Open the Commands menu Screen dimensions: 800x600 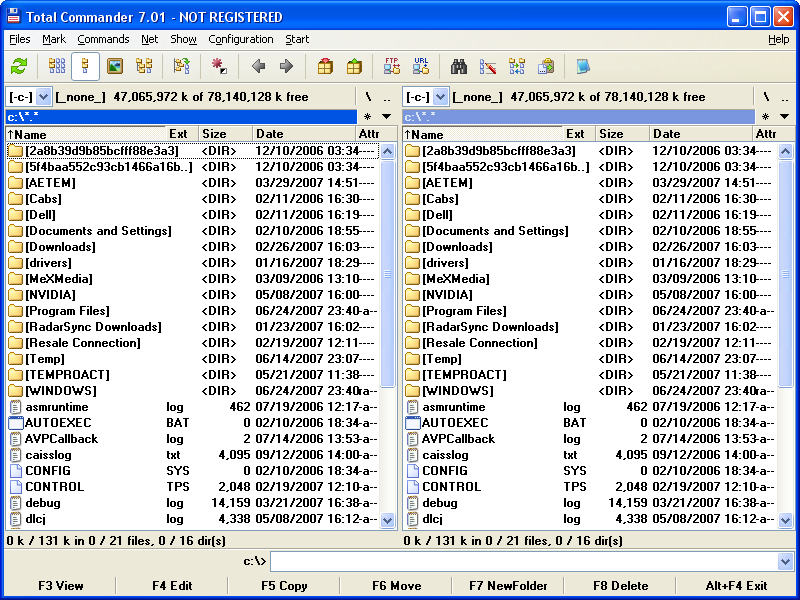(103, 39)
